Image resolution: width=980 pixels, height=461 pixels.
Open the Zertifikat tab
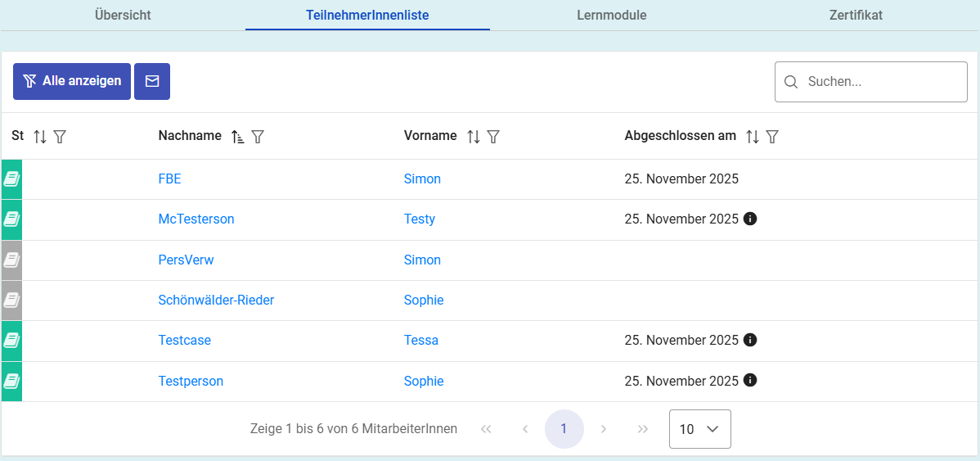point(856,16)
